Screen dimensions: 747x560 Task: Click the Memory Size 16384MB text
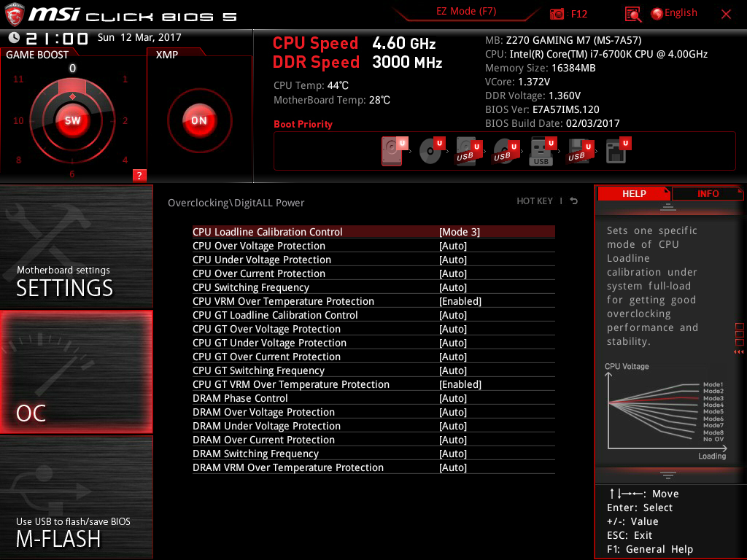point(541,68)
